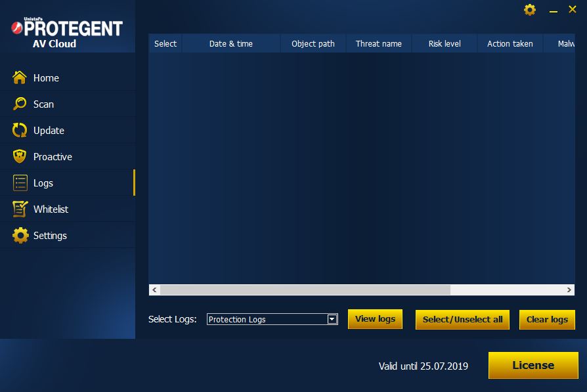Screen dimensions: 587x392
Task: Open settings via top-right gear icon
Action: pos(530,10)
